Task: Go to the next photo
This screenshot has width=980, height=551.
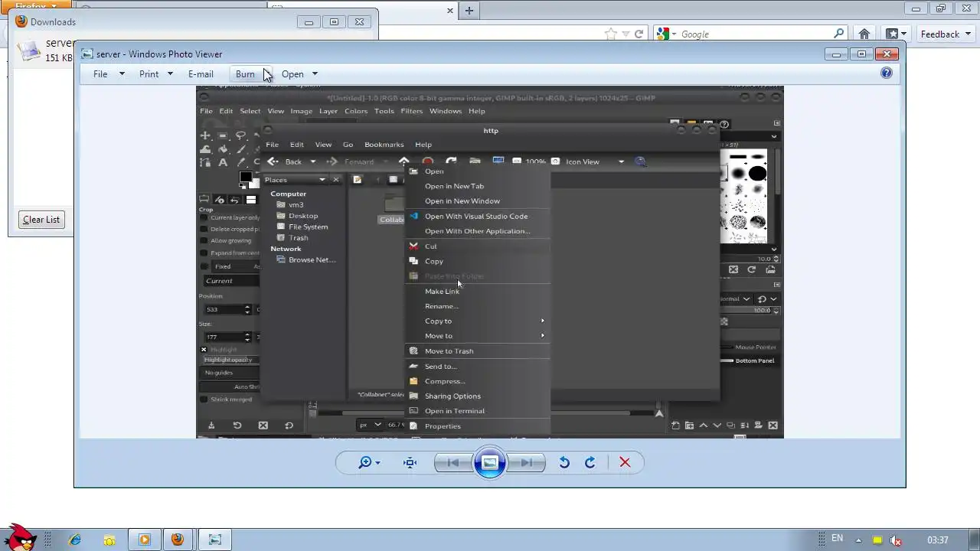Action: pos(527,462)
